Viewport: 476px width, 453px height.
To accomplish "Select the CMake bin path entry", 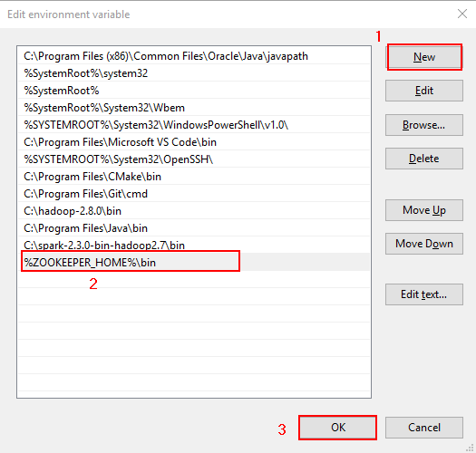I will (194, 177).
